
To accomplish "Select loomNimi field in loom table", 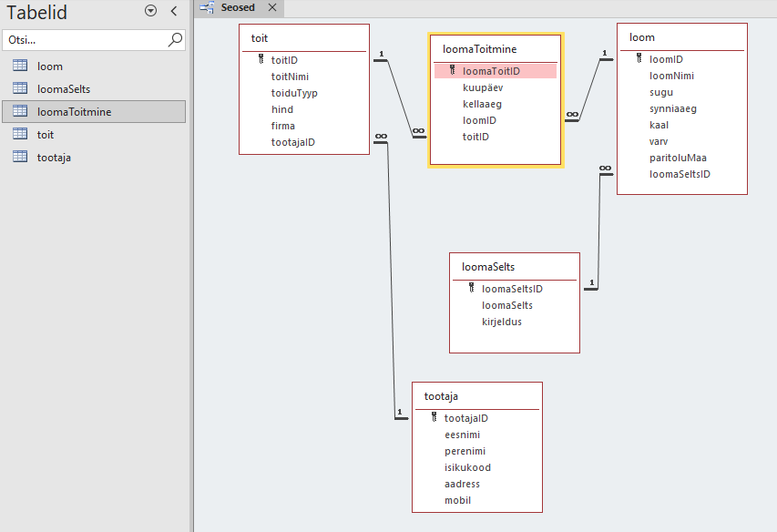I will pos(671,76).
